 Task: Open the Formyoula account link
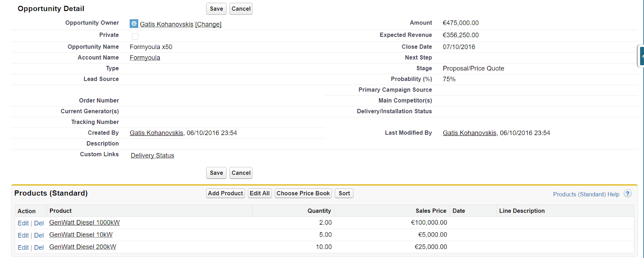tap(145, 58)
